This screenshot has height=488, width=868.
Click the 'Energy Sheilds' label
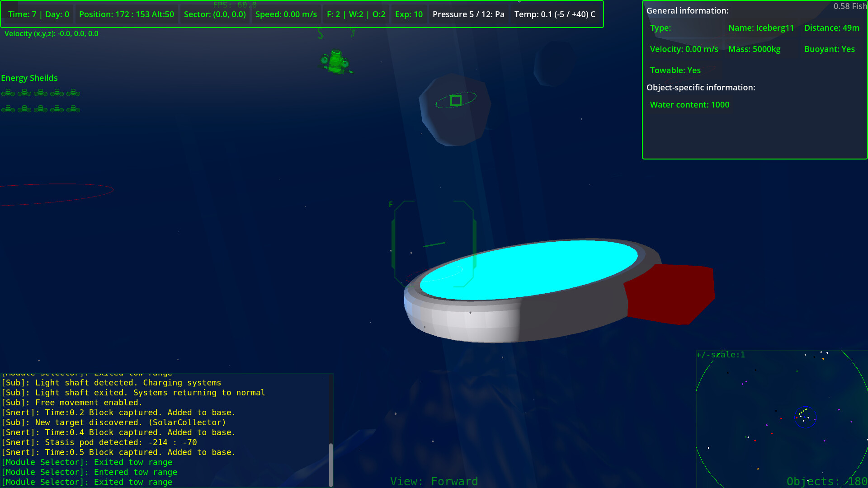(29, 78)
